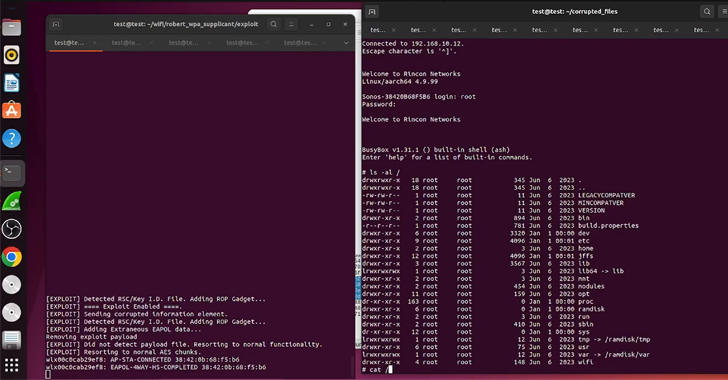Open the Files manager from the dock
This screenshot has height=380, width=728.
(12, 27)
